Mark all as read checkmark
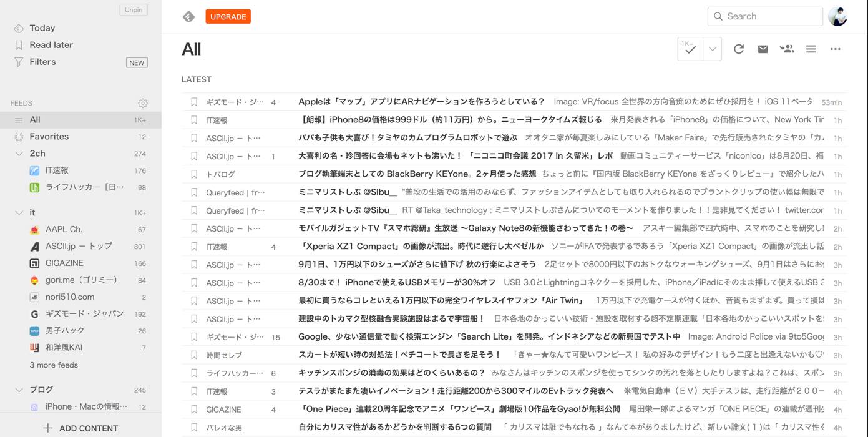 [x=690, y=49]
